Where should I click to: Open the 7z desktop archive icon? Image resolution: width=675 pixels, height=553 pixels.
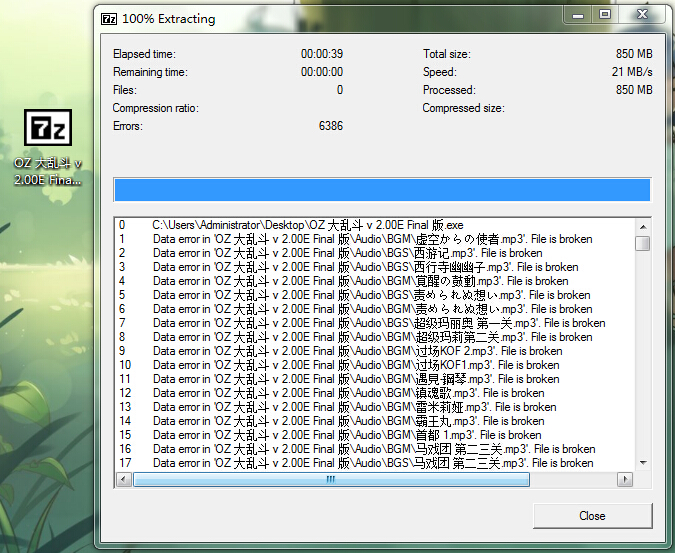(x=48, y=127)
